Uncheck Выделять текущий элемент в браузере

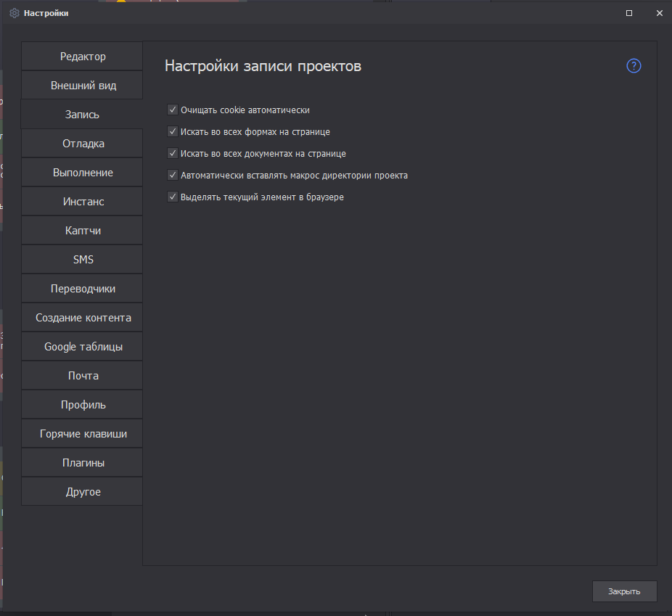[173, 197]
